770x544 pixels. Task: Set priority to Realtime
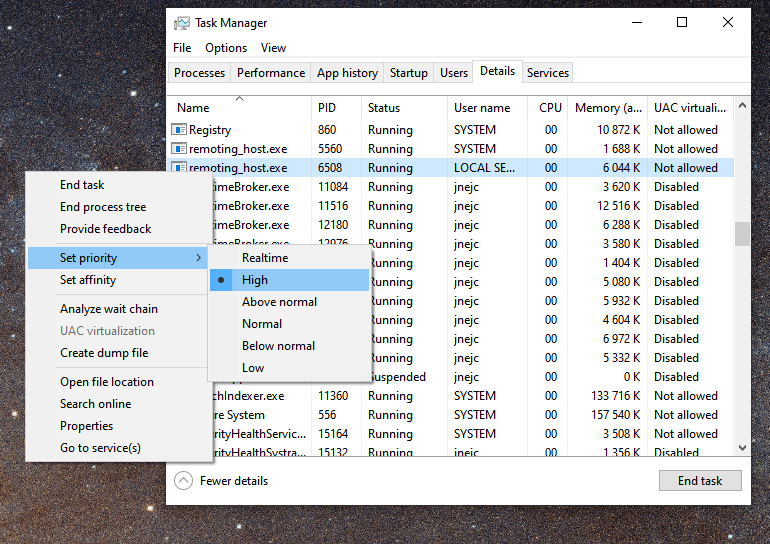click(x=264, y=258)
